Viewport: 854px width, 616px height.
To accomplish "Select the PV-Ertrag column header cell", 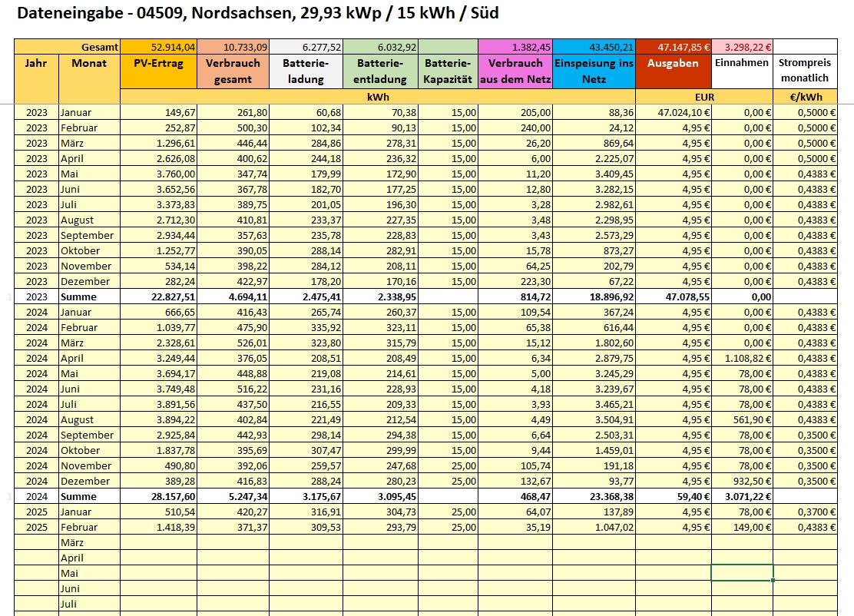I will [158, 71].
